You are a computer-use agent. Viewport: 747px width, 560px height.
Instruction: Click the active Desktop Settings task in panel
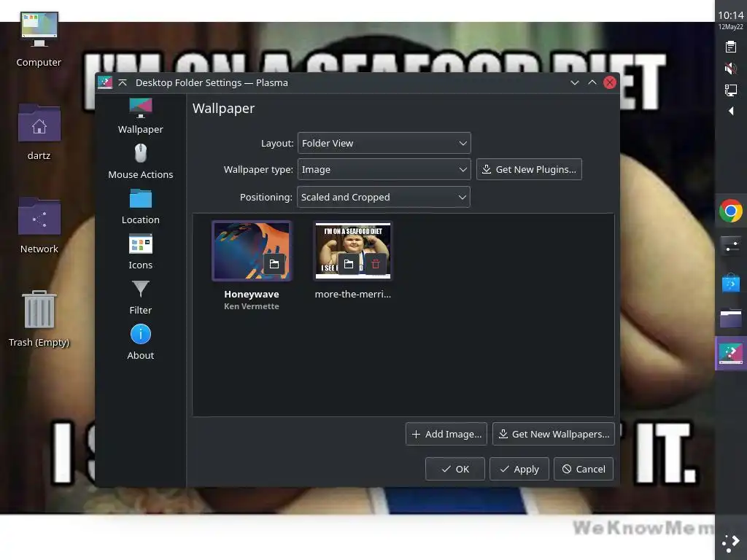(x=731, y=354)
